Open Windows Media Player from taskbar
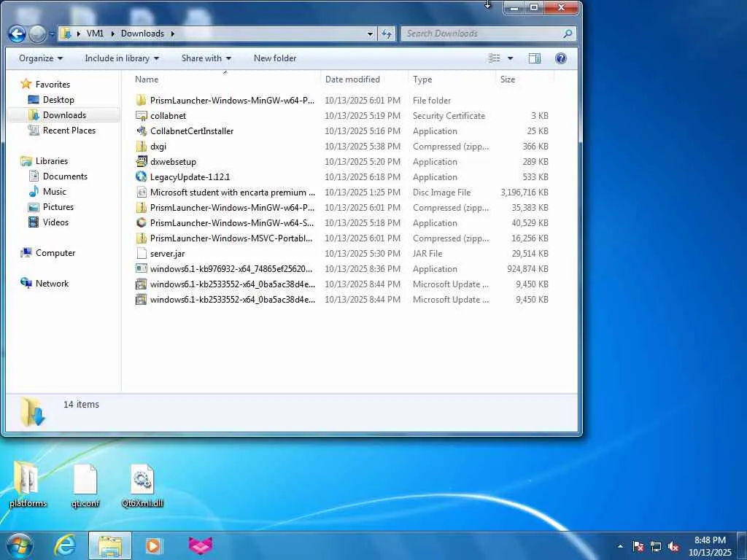747x560 pixels. point(153,545)
